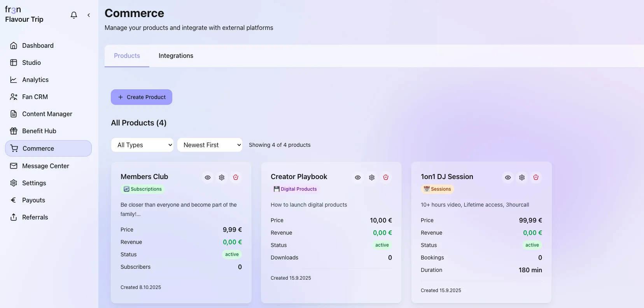Click the active status badge on Creator Playbook
The width and height of the screenshot is (644, 308).
(x=382, y=245)
